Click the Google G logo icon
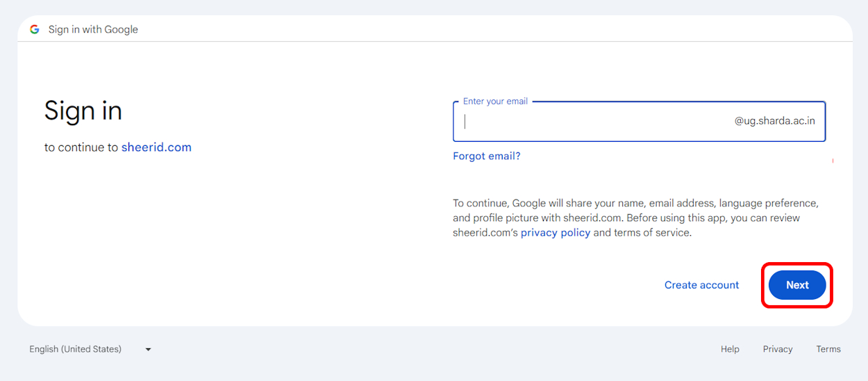This screenshot has width=868, height=381. pyautogui.click(x=35, y=29)
